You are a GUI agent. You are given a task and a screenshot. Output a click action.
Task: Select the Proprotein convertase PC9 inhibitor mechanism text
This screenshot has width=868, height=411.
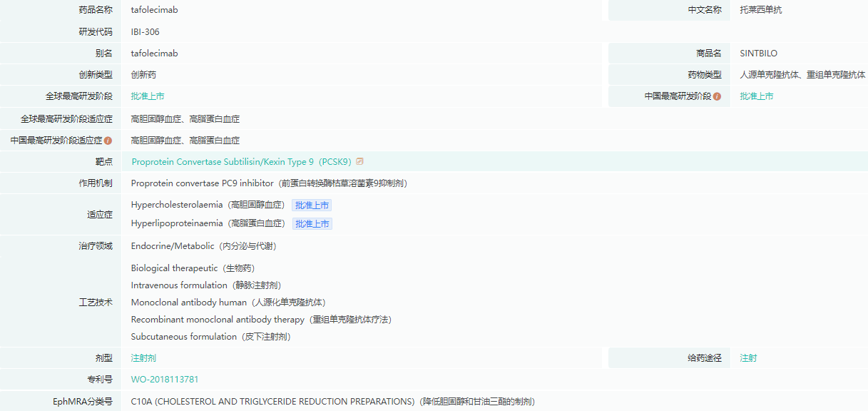pos(269,183)
